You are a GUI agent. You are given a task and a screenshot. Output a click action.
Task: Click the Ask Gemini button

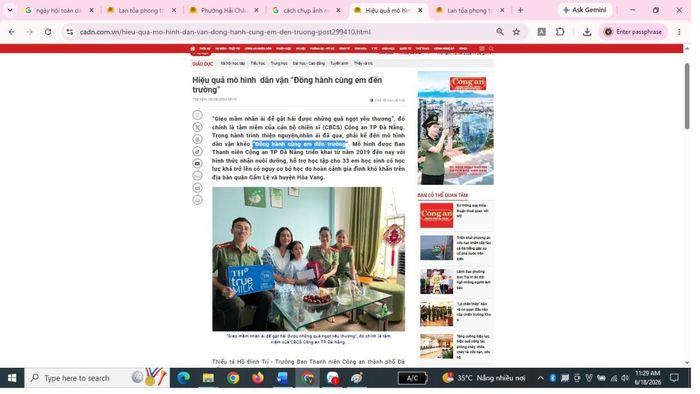click(x=584, y=10)
